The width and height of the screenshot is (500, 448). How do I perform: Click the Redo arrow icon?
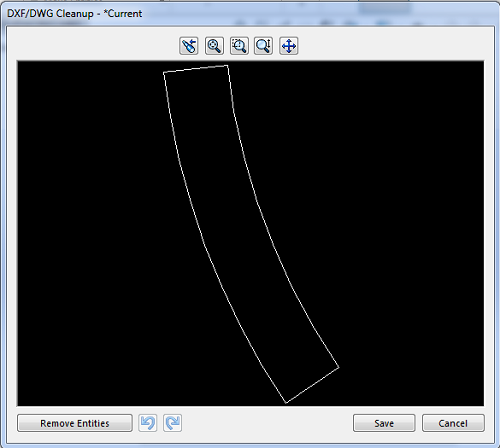coord(172,423)
